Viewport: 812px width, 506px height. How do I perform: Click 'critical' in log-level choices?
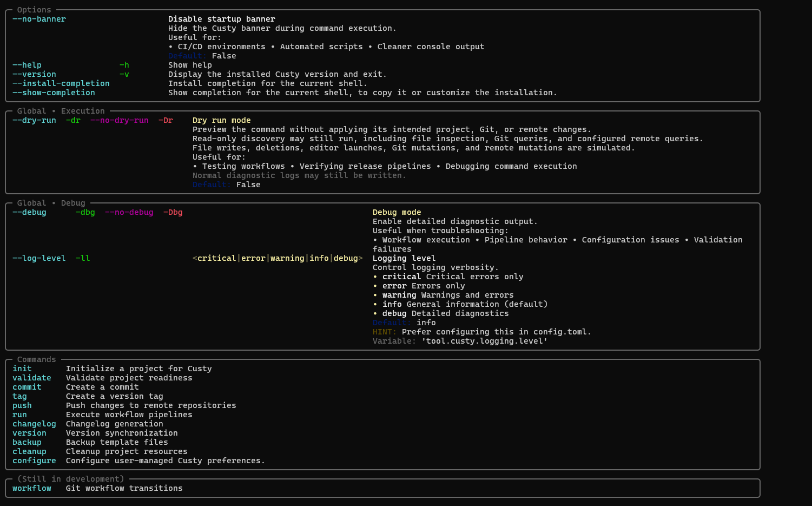pyautogui.click(x=217, y=258)
